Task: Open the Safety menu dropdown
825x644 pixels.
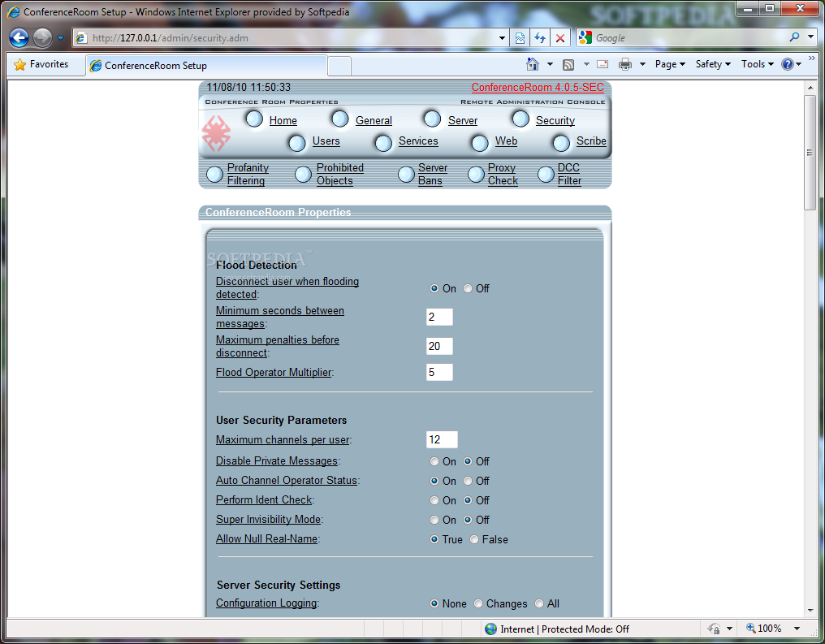Action: (x=713, y=64)
